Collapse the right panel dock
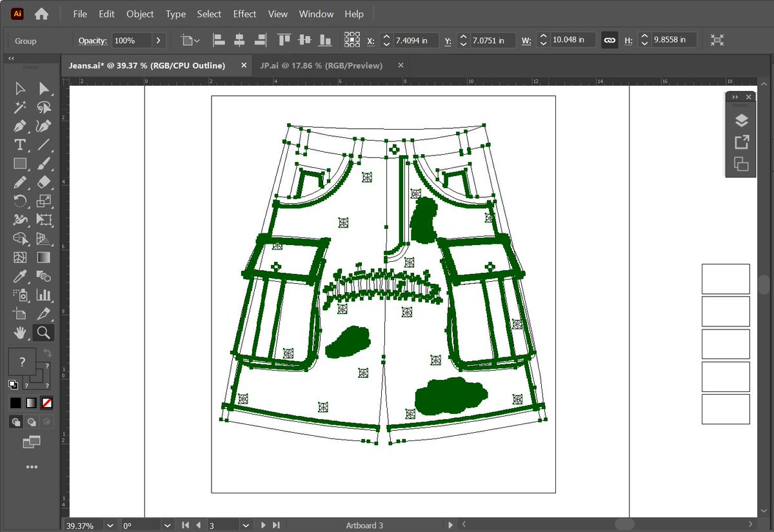 click(735, 97)
